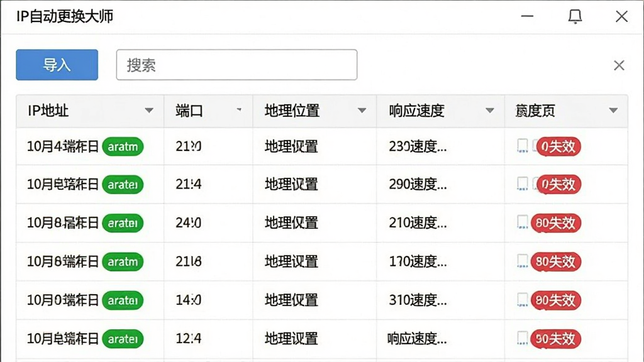This screenshot has height=362, width=644.
Task: Click the green tag in the port 12:4 row
Action: pyautogui.click(x=123, y=339)
